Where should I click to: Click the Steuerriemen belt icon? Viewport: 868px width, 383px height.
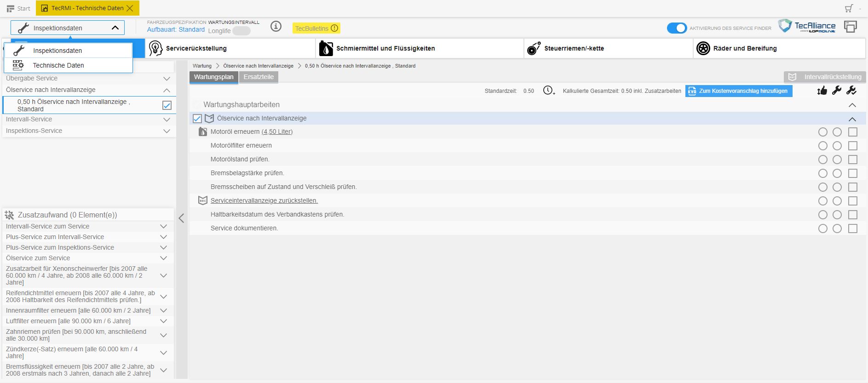[x=534, y=48]
